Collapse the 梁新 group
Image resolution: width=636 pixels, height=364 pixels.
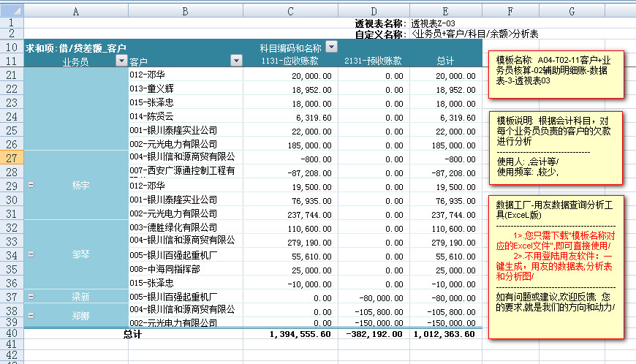click(31, 297)
